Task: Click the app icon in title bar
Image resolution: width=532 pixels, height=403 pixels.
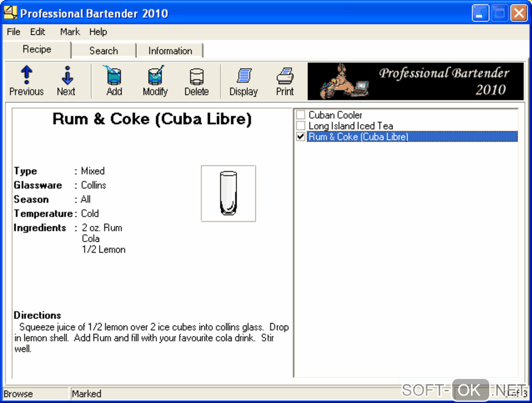Action: tap(10, 13)
